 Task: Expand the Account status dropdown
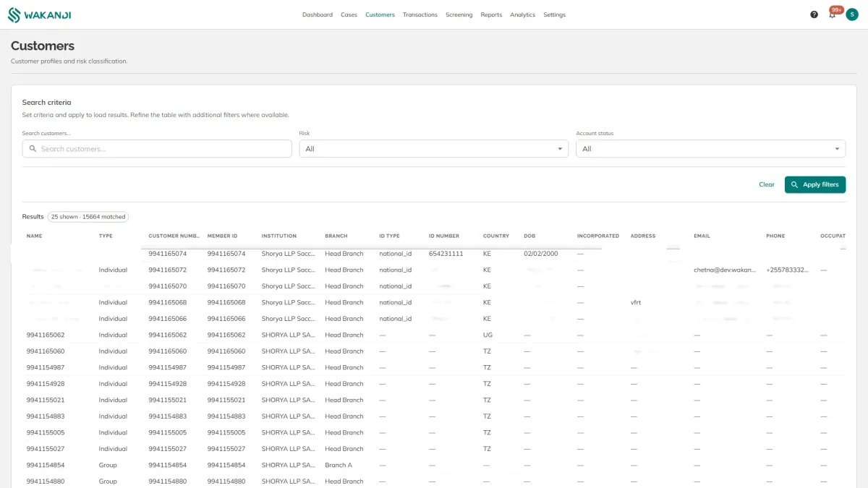point(711,149)
